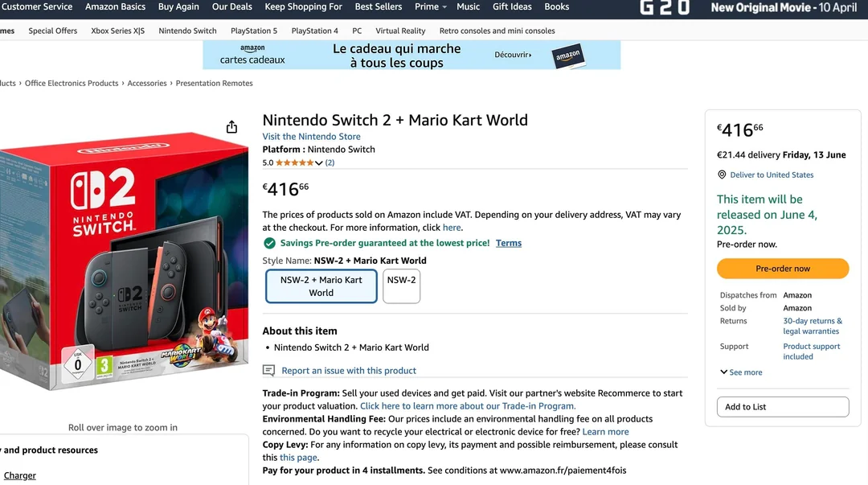
Task: Click the report issue speech bubble icon
Action: [x=269, y=371]
